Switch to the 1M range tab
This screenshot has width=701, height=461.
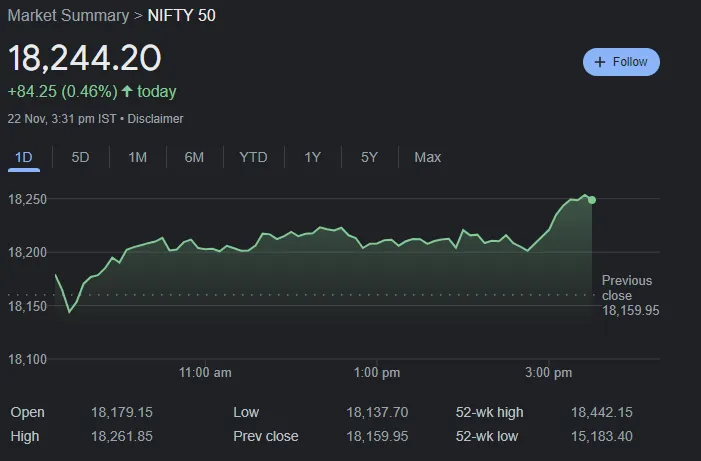pyautogui.click(x=137, y=157)
